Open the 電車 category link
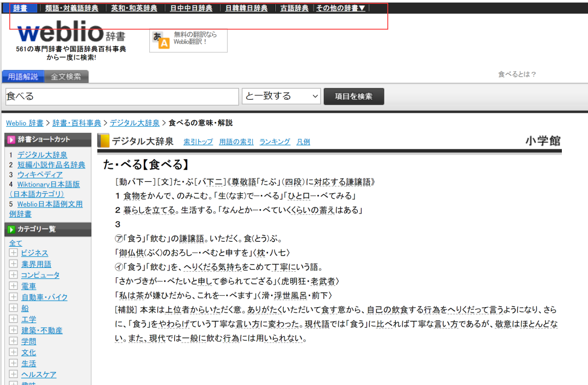Image resolution: width=588 pixels, height=385 pixels. tap(28, 286)
